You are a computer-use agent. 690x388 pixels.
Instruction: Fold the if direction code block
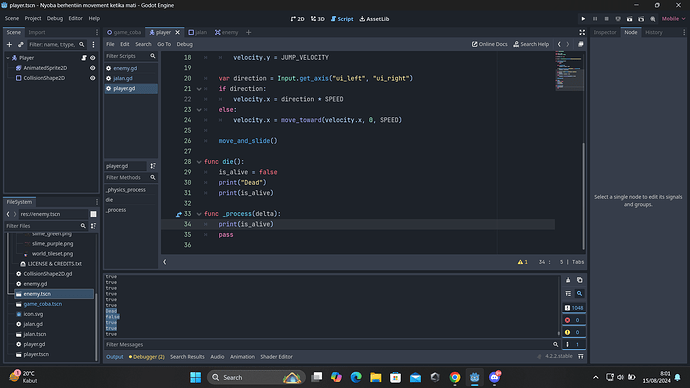coord(199,89)
